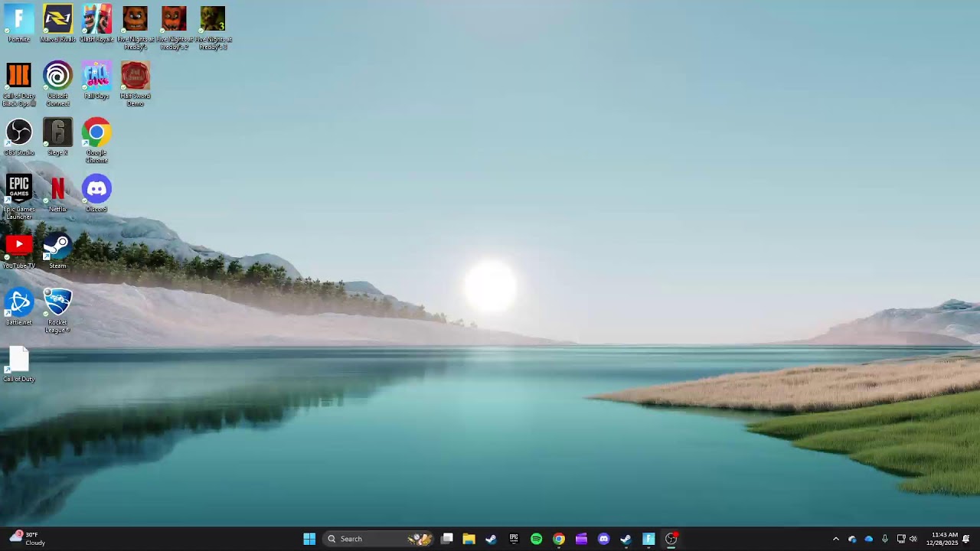Open the volume speaker tray icon
This screenshot has height=551, width=980.
[913, 539]
